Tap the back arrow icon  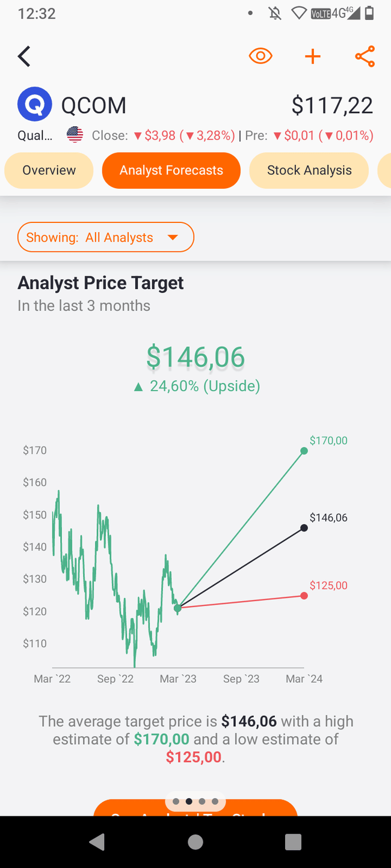point(24,57)
